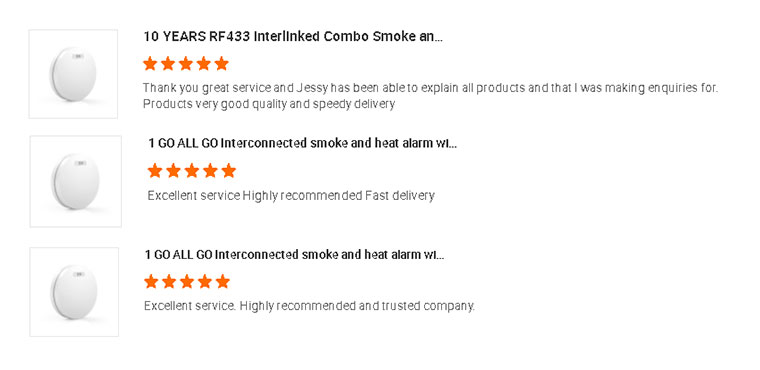Click the fifth star above the 'Fast delivery' review text
The width and height of the screenshot is (760, 370).
coord(228,171)
